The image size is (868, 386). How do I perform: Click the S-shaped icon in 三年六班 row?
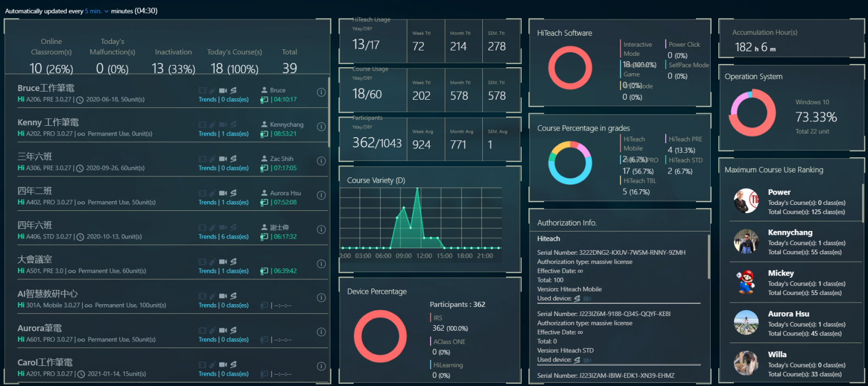(x=233, y=159)
